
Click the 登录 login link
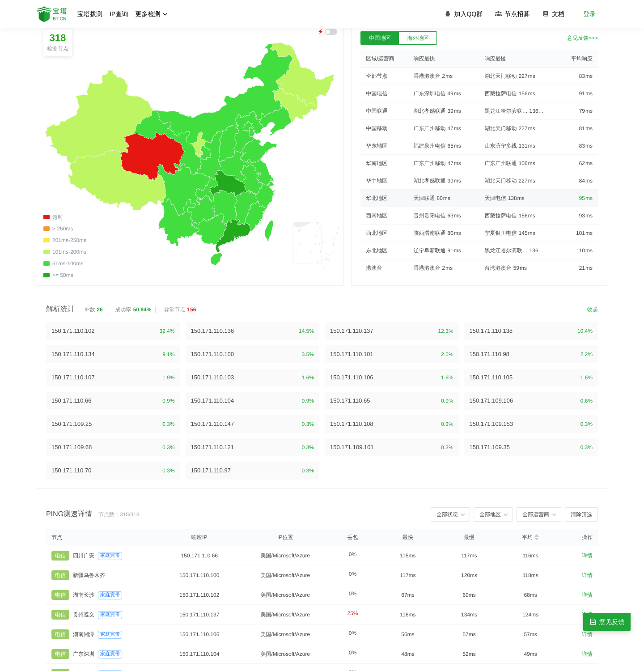pyautogui.click(x=589, y=14)
